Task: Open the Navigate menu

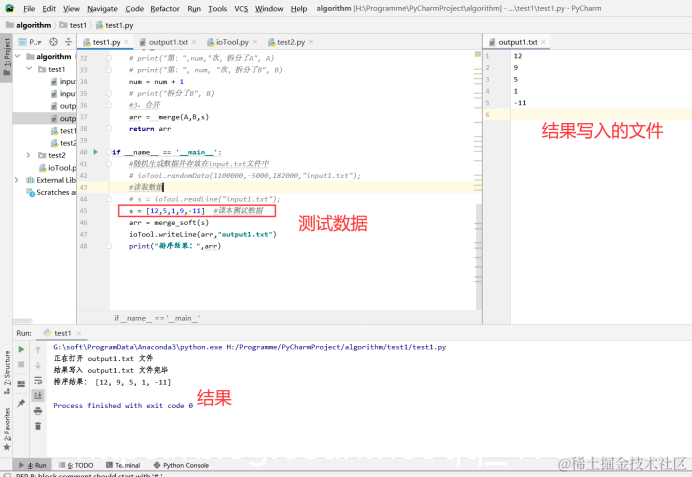Action: (102, 8)
